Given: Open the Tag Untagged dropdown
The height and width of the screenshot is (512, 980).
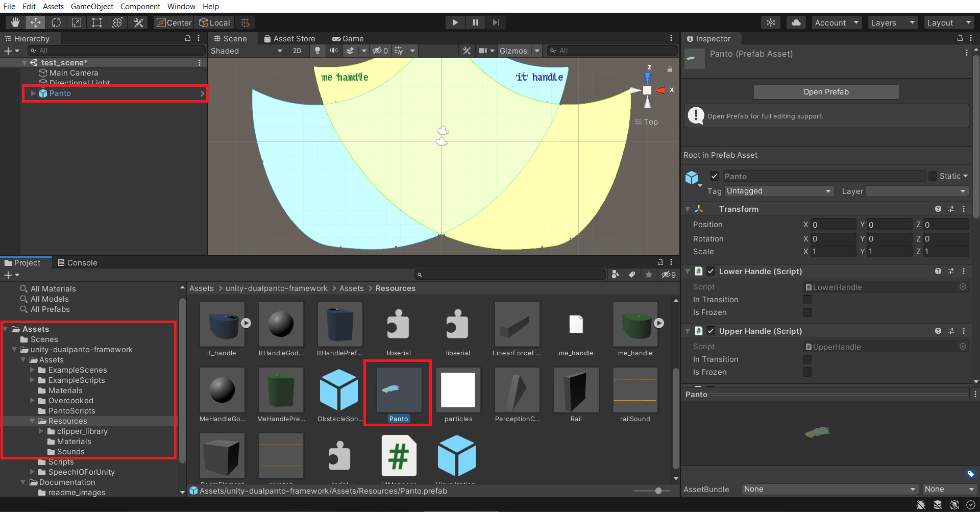Looking at the screenshot, I should [x=779, y=191].
